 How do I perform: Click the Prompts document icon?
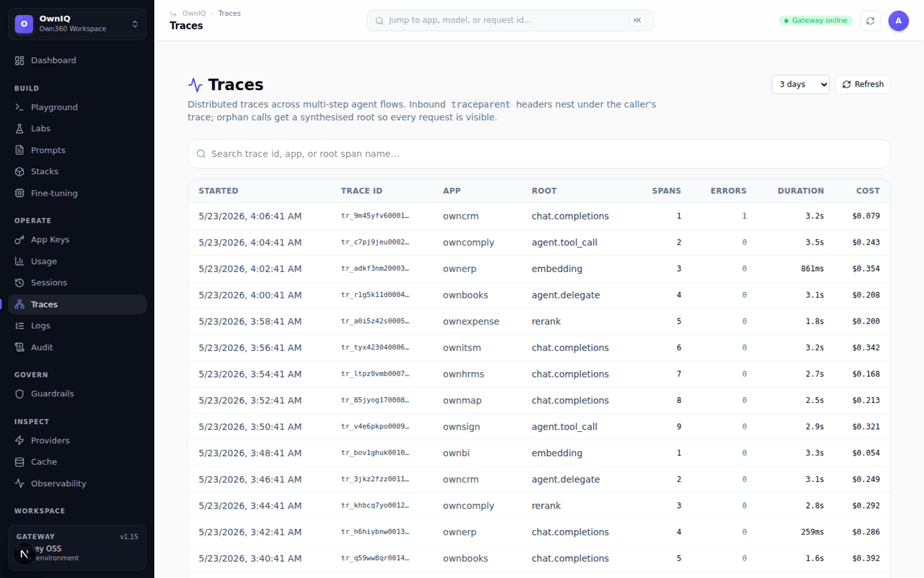tap(20, 150)
